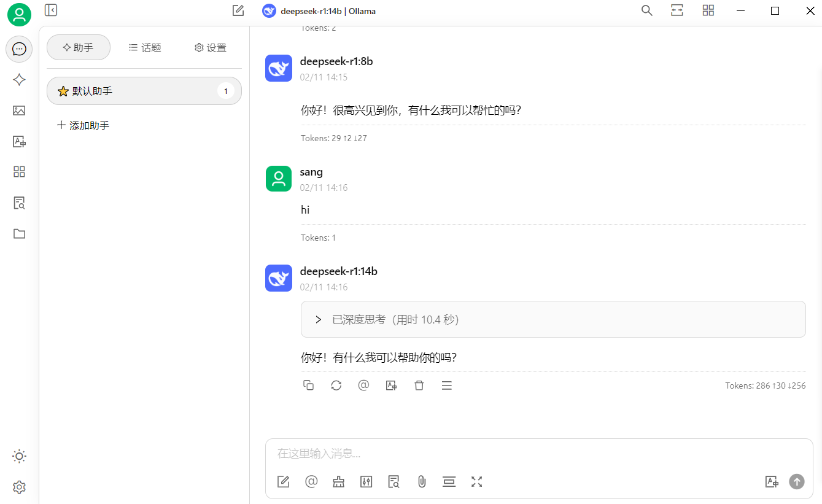Open the chat assistant sidebar icon
This screenshot has width=822, height=504.
[19, 49]
